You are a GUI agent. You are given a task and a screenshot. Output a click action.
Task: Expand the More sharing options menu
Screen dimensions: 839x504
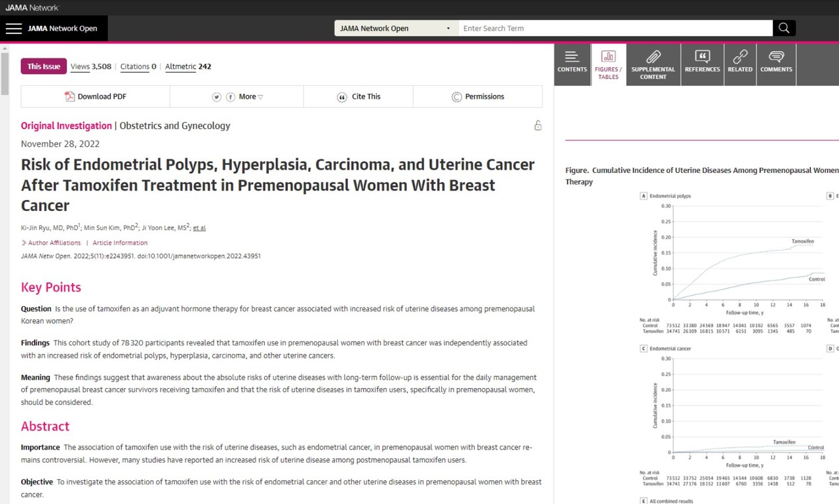(251, 97)
